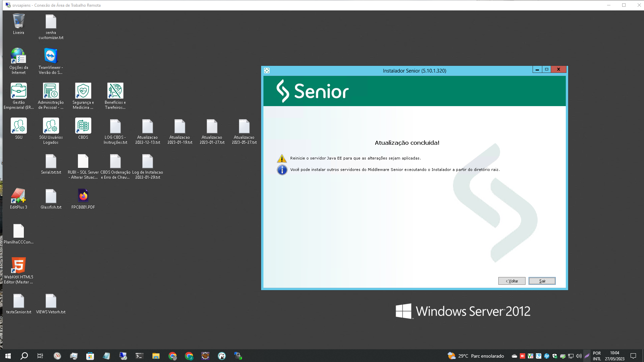The height and width of the screenshot is (362, 644).
Task: Open the Java EE IDE taskbar icon
Action: (205, 356)
